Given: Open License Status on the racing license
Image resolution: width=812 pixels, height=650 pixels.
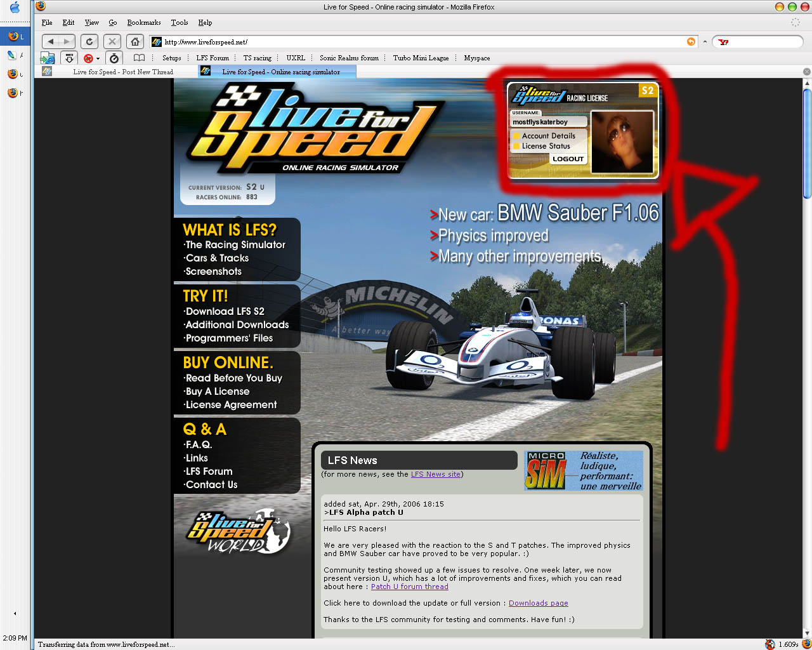Looking at the screenshot, I should [x=546, y=146].
